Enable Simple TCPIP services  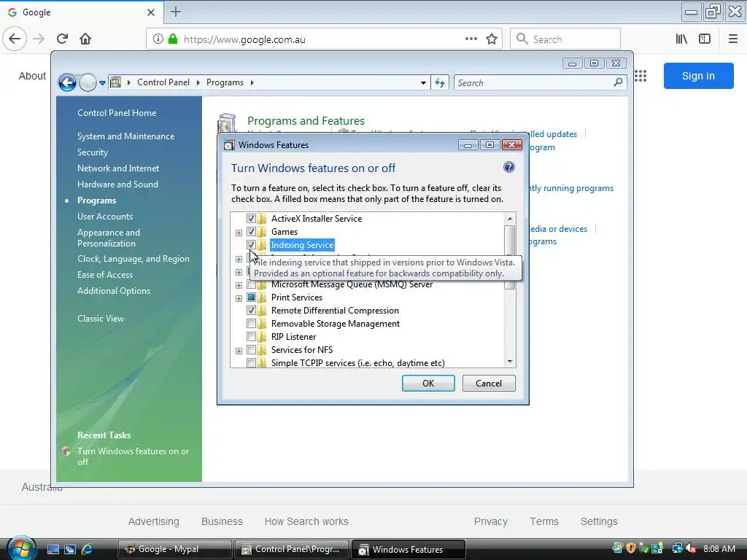(x=251, y=363)
